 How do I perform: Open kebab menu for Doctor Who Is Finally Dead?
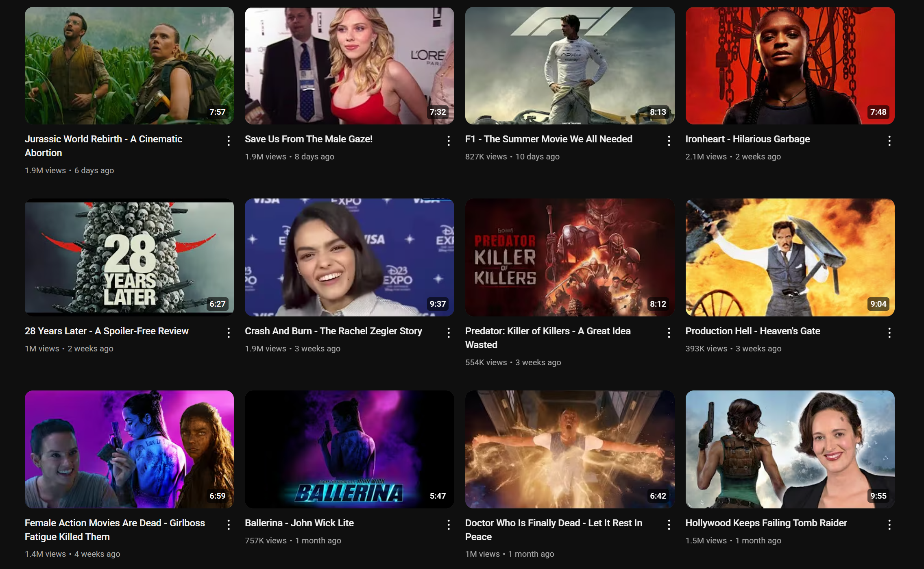pos(669,525)
